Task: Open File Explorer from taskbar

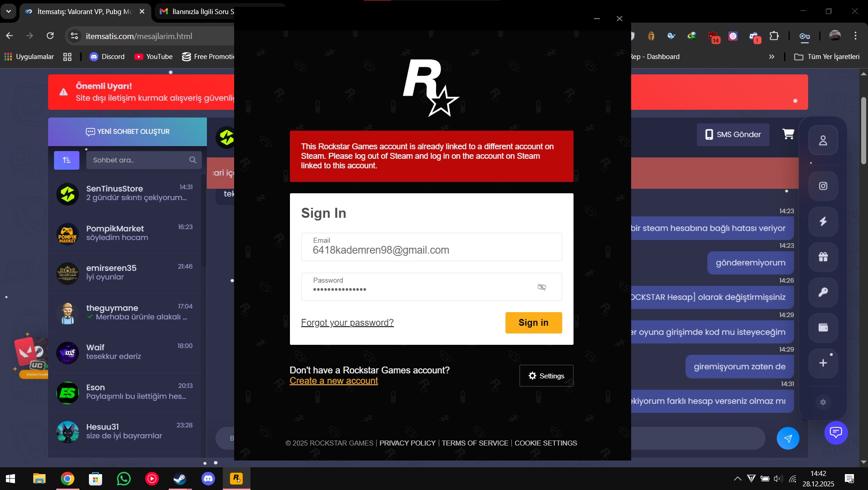Action: click(x=39, y=479)
